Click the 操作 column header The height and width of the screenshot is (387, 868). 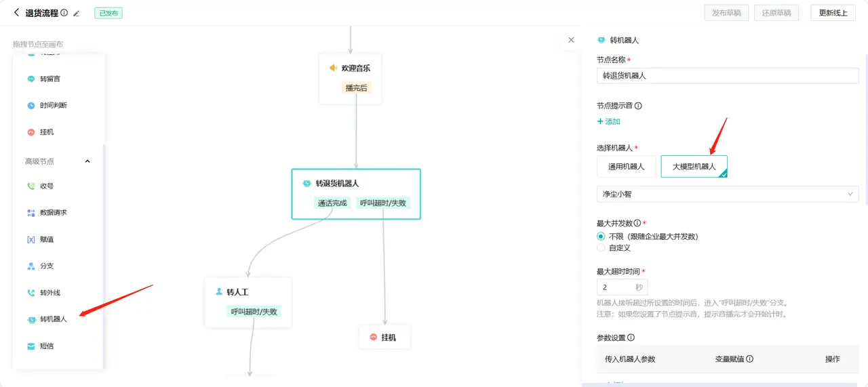tap(832, 359)
